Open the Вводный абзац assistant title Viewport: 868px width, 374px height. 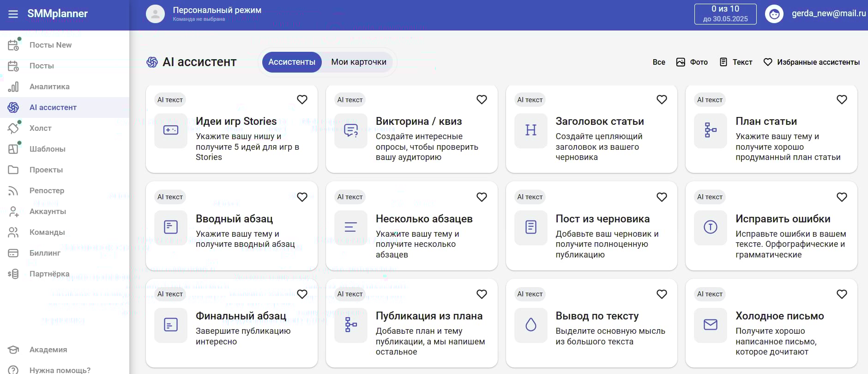point(234,219)
